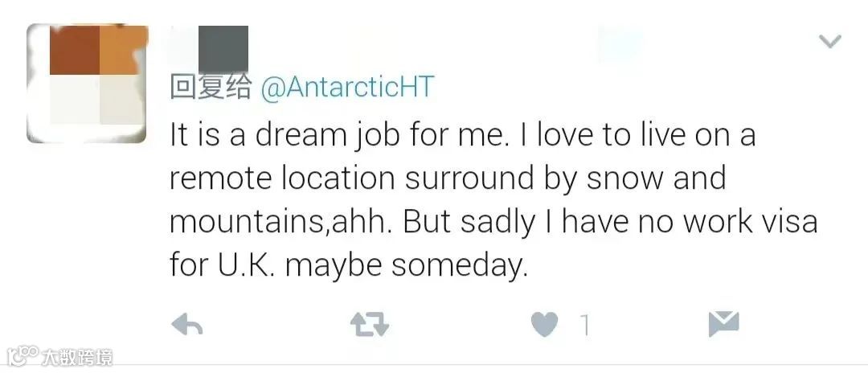The image size is (868, 373).
Task: Click the 大数跨境 watermark text
Action: [77, 358]
